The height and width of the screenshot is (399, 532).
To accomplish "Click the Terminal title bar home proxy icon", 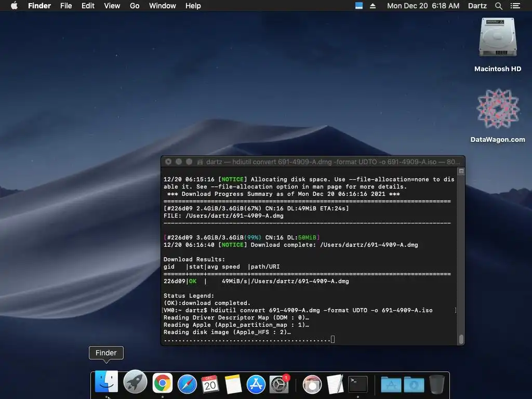I will coord(200,162).
